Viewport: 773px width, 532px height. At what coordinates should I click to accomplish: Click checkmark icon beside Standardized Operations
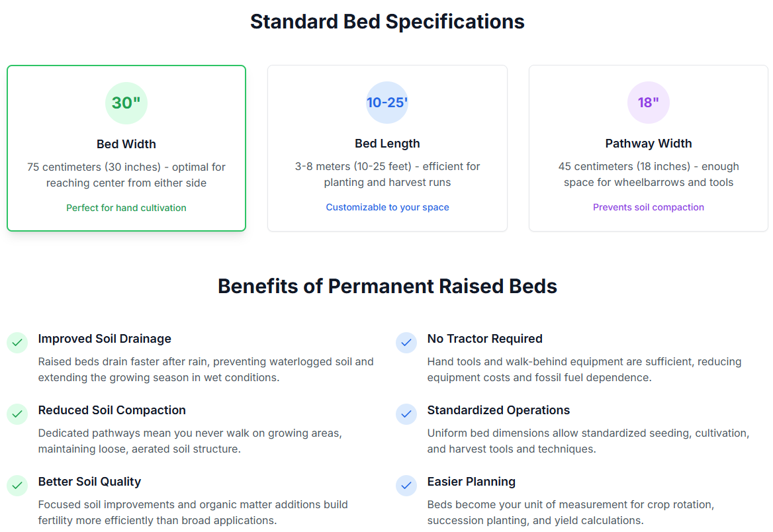tap(406, 414)
